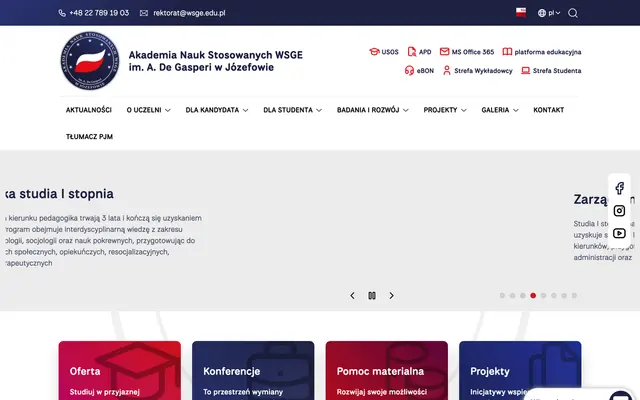Viewport: 640px width, 400px height.
Task: Select the active red slide dot
Action: [x=533, y=296]
